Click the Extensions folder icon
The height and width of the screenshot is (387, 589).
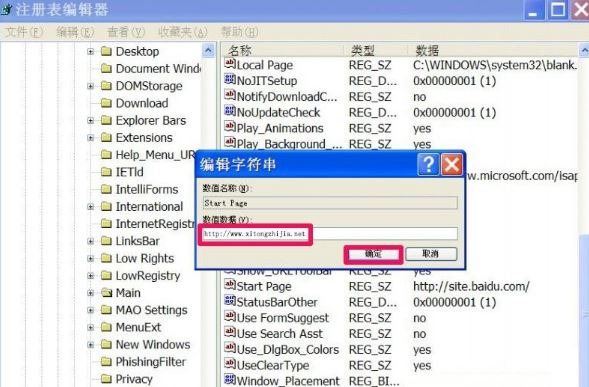[107, 138]
